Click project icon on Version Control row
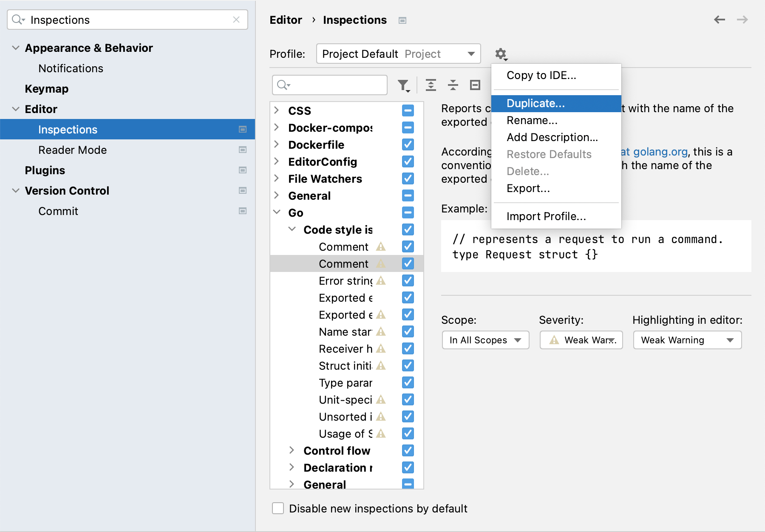The image size is (765, 532). (x=243, y=190)
